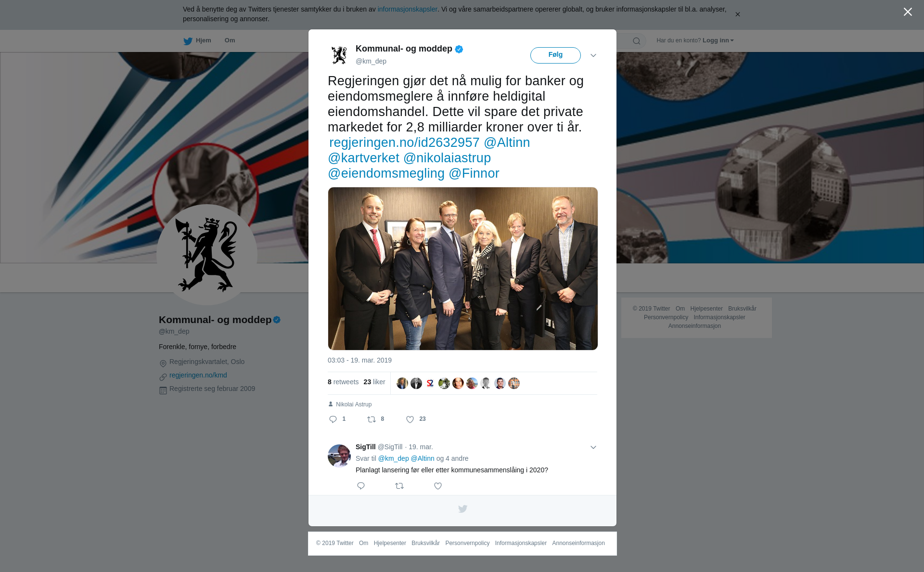Viewport: 924px width, 572px height.
Task: Follow Kommunal- og moddep with Følg button
Action: pyautogui.click(x=555, y=55)
